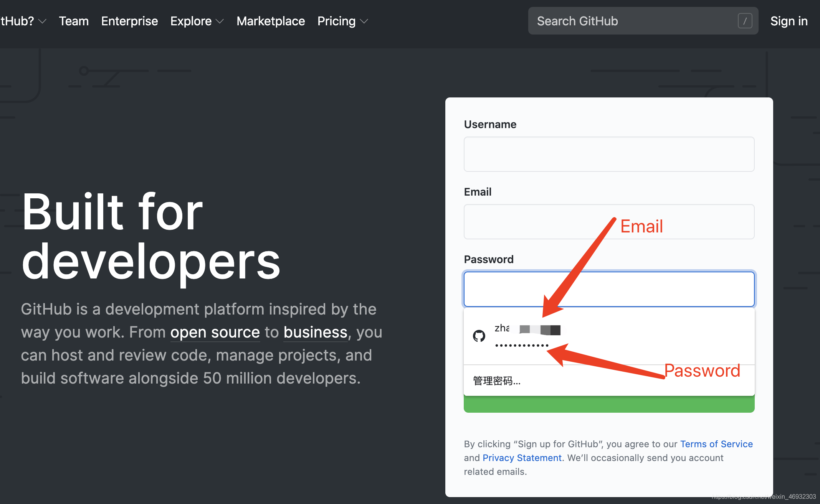Open the Marketplace menu item

[271, 21]
